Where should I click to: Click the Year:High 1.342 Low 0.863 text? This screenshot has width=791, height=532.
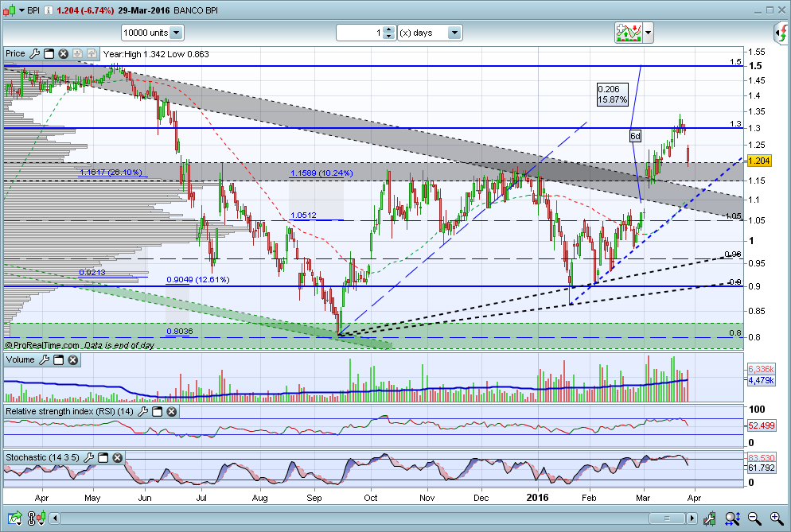(156, 54)
